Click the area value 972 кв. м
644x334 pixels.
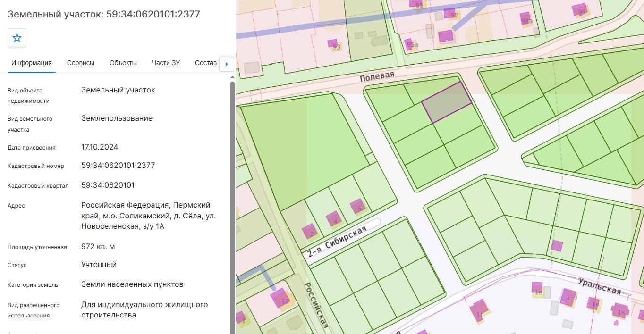pos(98,246)
